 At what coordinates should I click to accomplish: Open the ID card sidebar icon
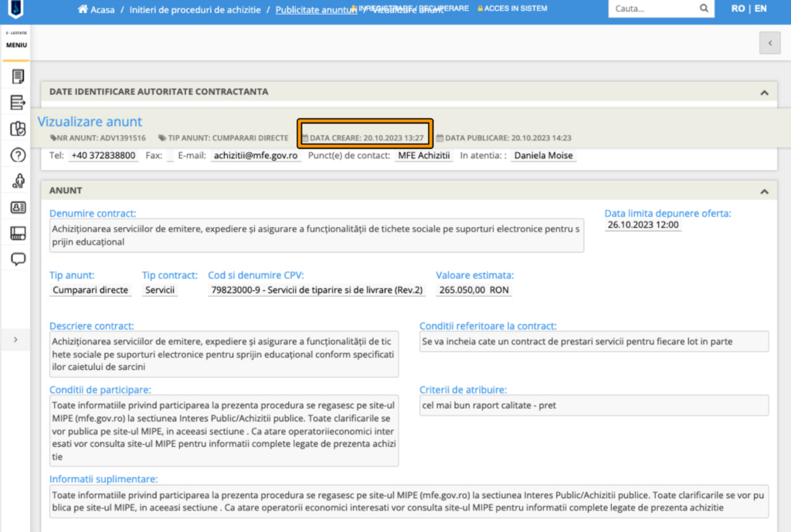[17, 207]
